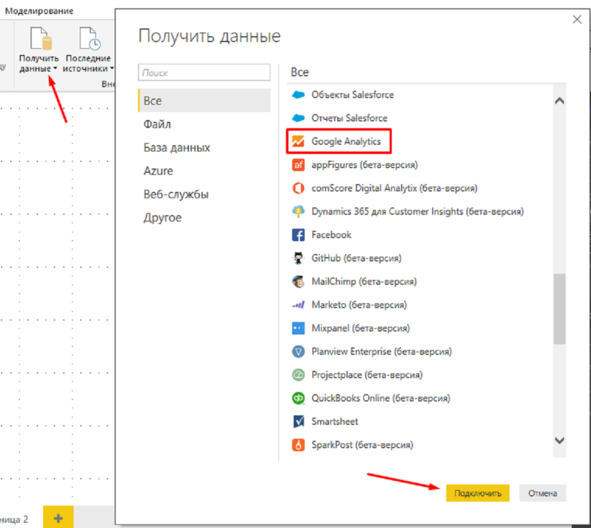Select the Azure category
This screenshot has width=591, height=528.
158,171
